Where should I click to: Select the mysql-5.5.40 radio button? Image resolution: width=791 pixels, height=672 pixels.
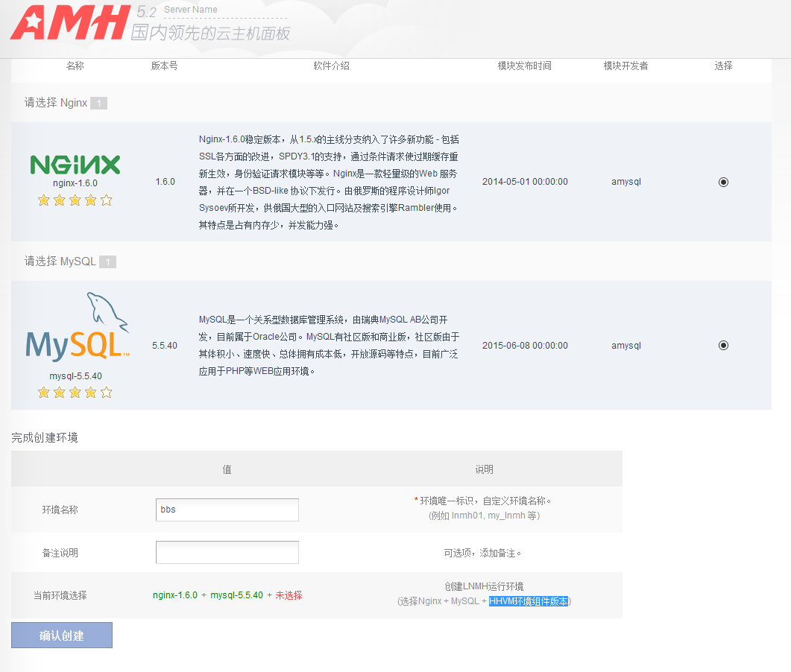(723, 346)
